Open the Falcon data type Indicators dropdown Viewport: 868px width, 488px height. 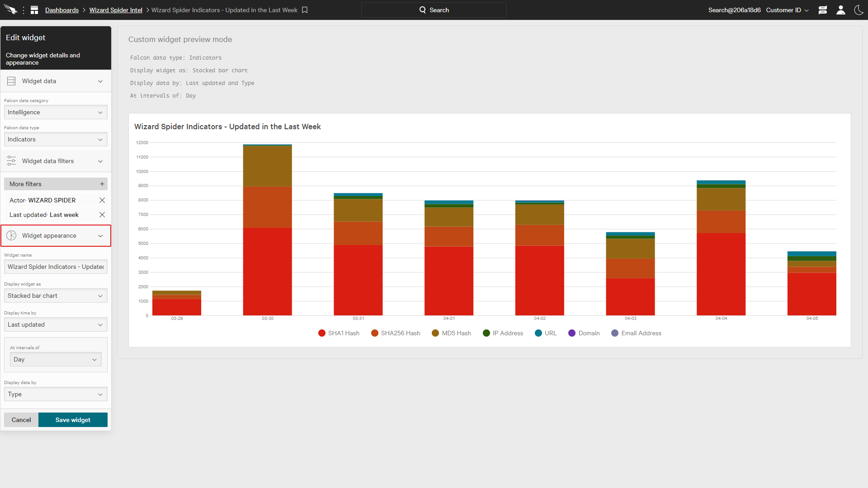click(x=56, y=139)
